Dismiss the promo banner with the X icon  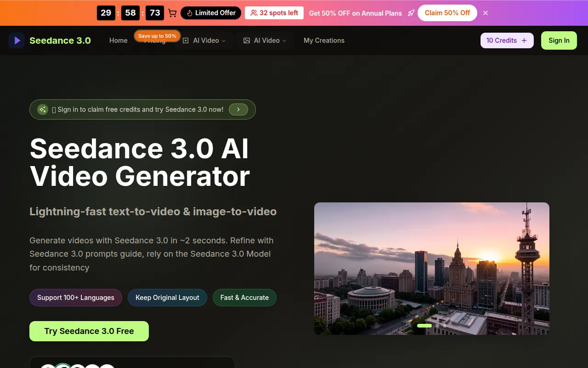click(x=486, y=13)
